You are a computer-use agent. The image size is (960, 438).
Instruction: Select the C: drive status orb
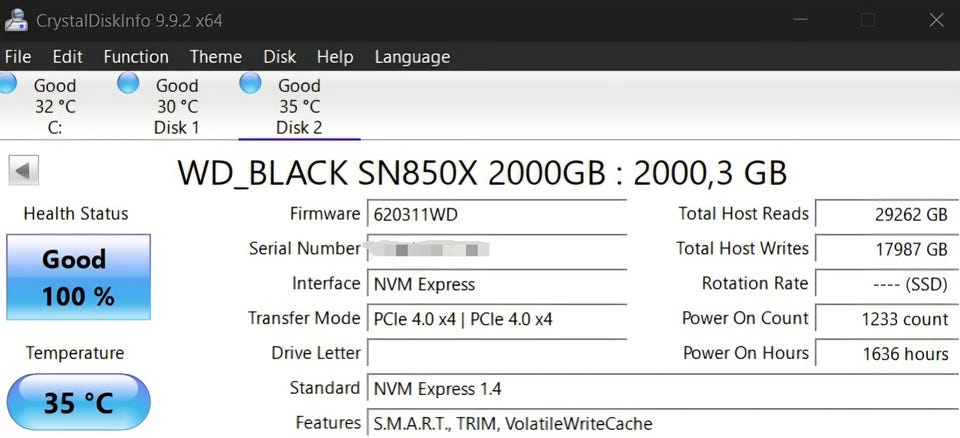point(6,83)
